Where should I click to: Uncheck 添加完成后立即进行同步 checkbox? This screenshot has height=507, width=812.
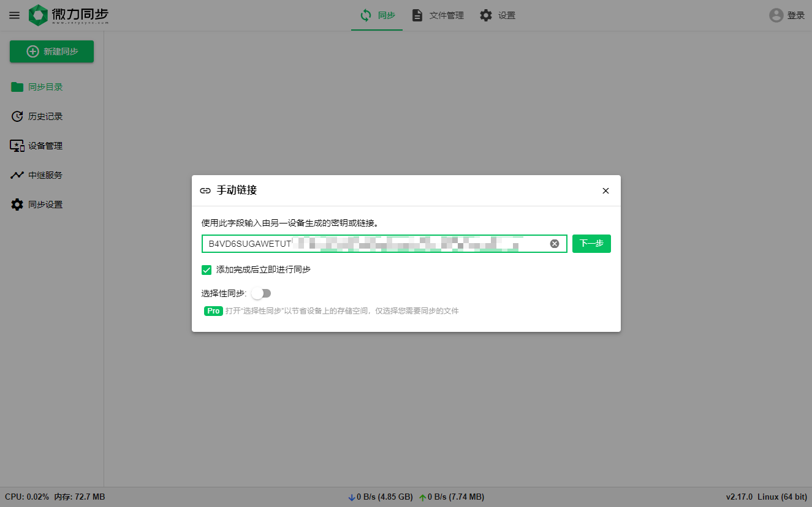[x=207, y=269]
